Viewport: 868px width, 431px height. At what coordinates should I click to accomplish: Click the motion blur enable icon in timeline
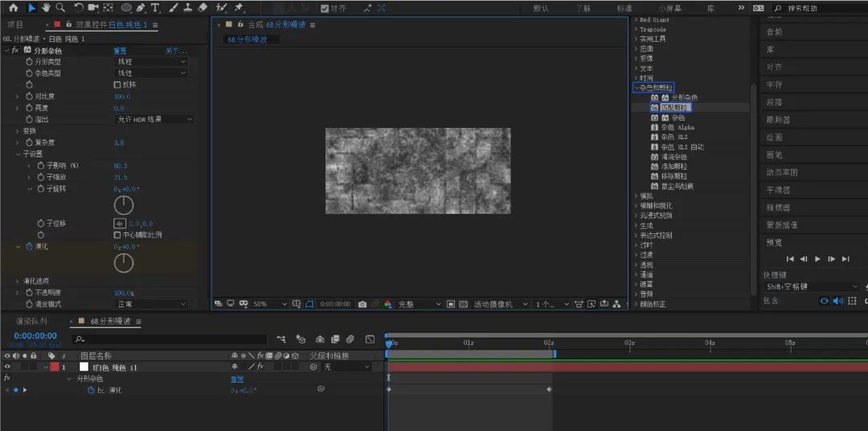point(350,339)
